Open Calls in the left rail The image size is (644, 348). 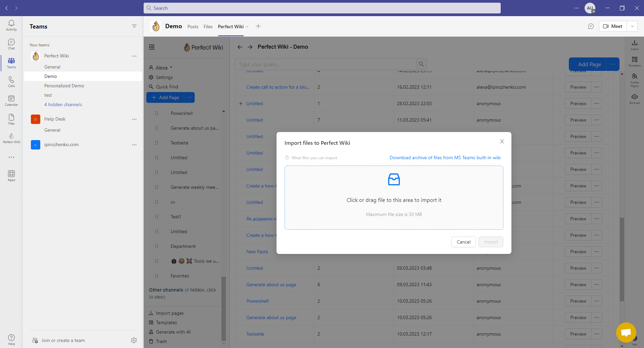[11, 82]
